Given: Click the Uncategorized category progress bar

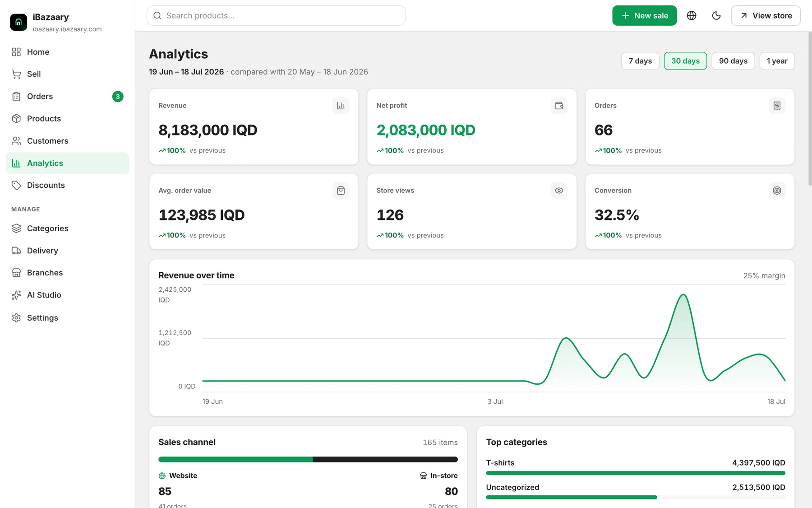Looking at the screenshot, I should (x=636, y=498).
